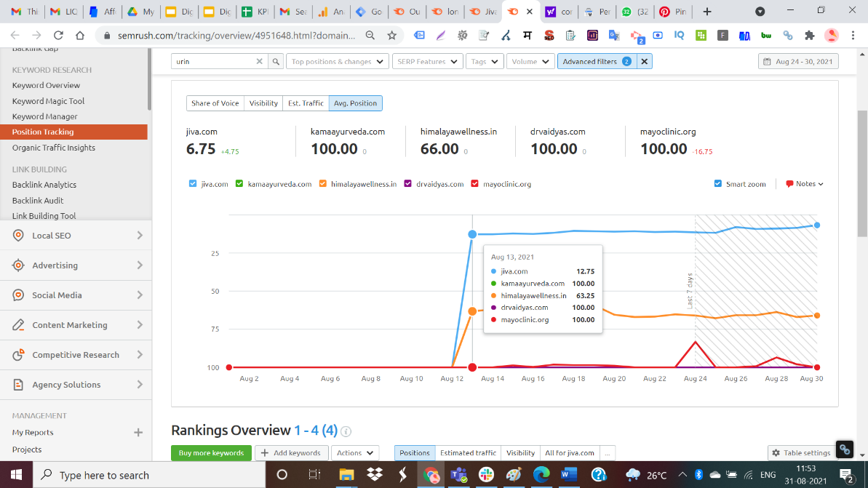This screenshot has width=868, height=488.
Task: Click the Local SEO sidebar icon
Action: tap(18, 235)
